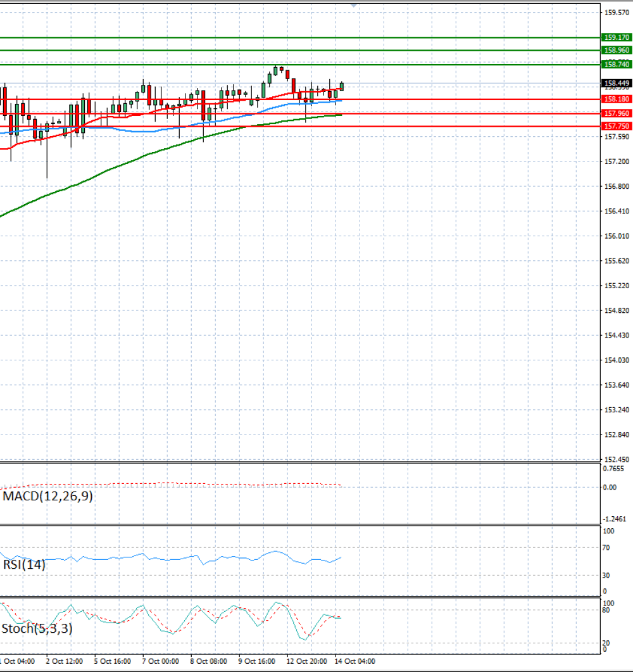Click the Stoch(5,3,3) indicator label
The image size is (633, 672).
click(37, 629)
